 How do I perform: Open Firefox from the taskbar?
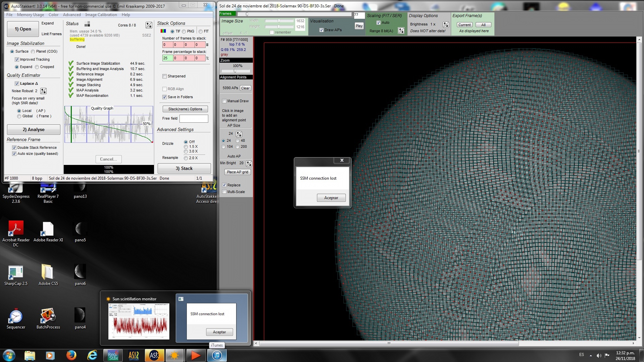71,355
